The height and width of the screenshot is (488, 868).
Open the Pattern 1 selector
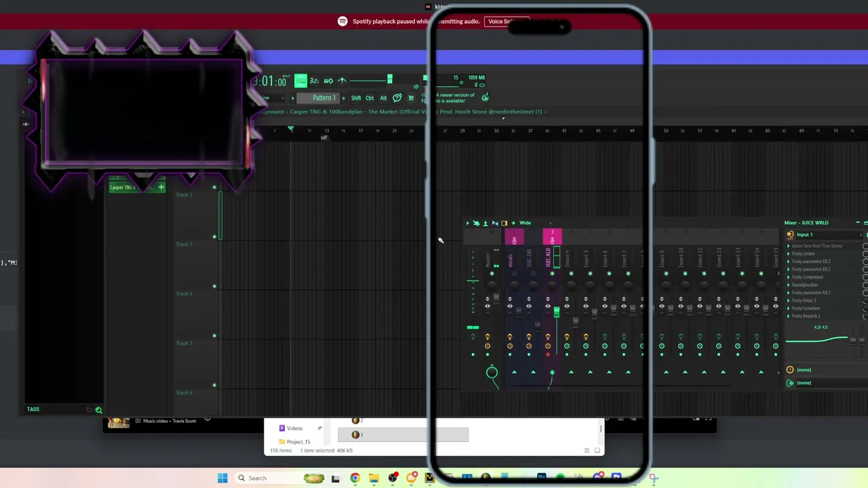coord(319,98)
